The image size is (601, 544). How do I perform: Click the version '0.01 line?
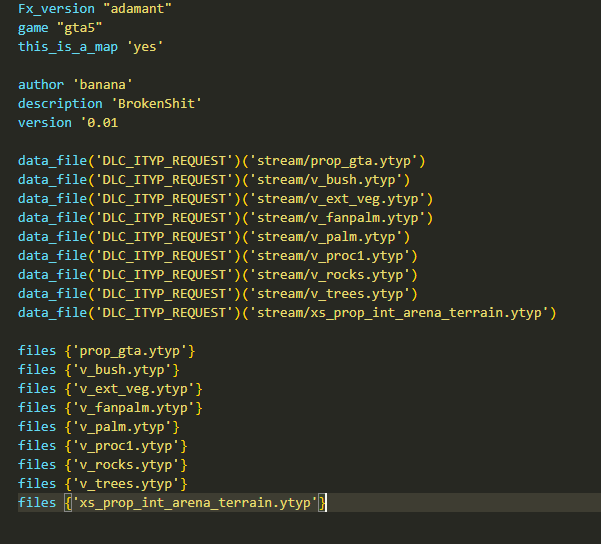click(x=68, y=123)
